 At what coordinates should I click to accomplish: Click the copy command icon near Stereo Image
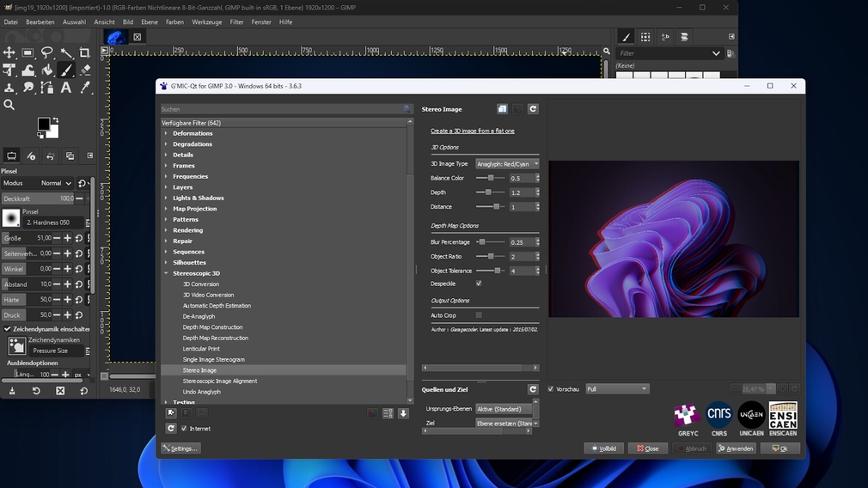[502, 109]
